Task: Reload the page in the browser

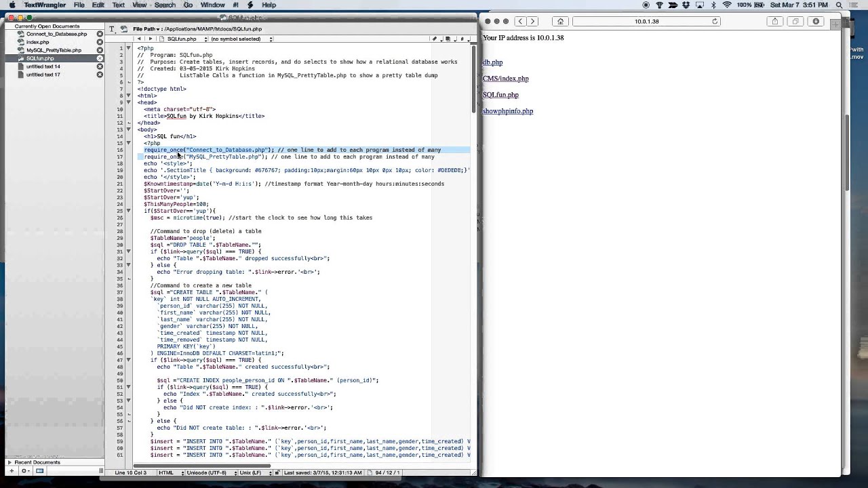Action: tap(715, 22)
